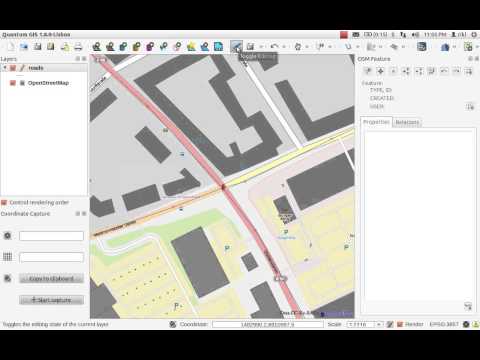Click the small button right of USER row
Screen dimensions: 480x360
pyautogui.click(x=470, y=107)
